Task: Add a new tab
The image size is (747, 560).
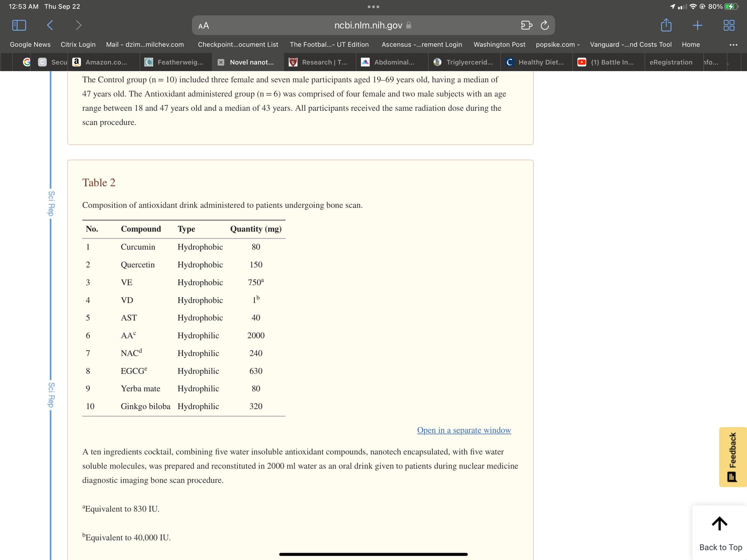Action: point(698,25)
